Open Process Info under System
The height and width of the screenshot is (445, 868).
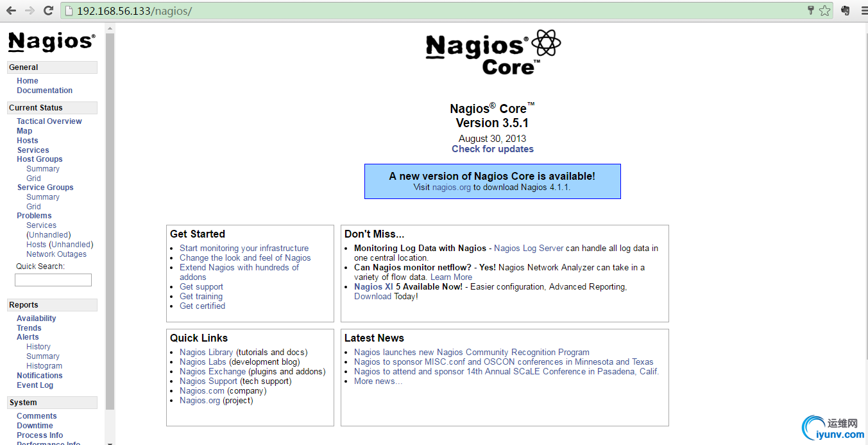[x=40, y=435]
